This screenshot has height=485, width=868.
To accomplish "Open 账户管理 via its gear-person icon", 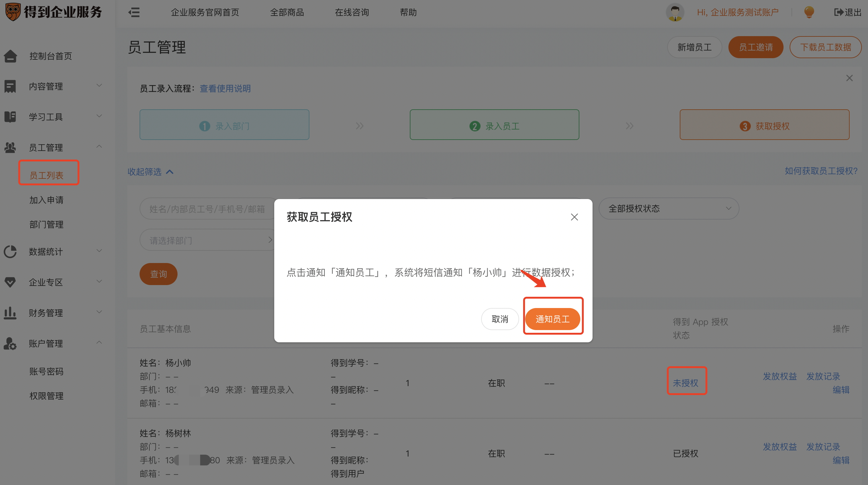I will [10, 344].
